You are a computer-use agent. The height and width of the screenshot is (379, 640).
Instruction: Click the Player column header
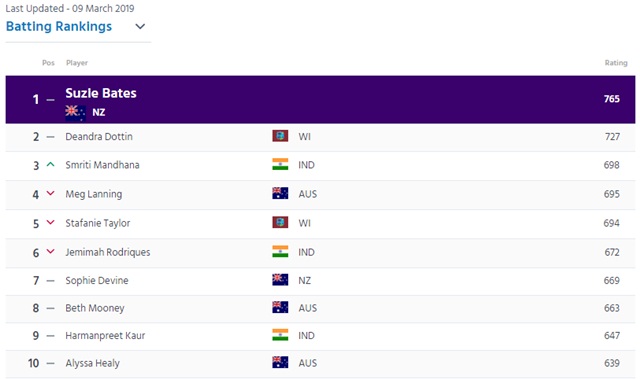click(77, 63)
